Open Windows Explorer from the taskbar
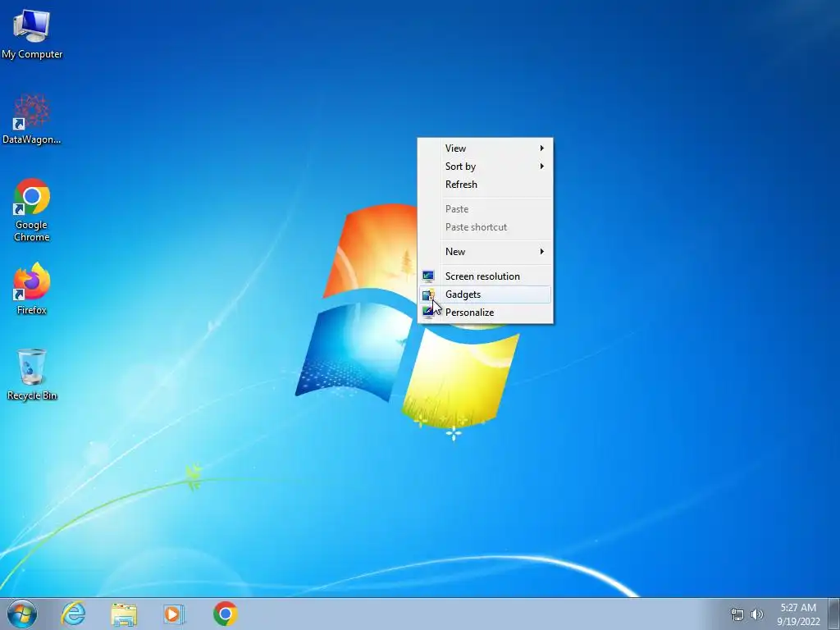This screenshot has height=630, width=840. coord(124,614)
